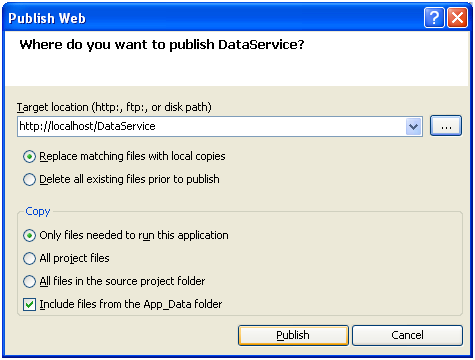475x360 pixels.
Task: Open the browse ellipsis button
Action: click(446, 126)
